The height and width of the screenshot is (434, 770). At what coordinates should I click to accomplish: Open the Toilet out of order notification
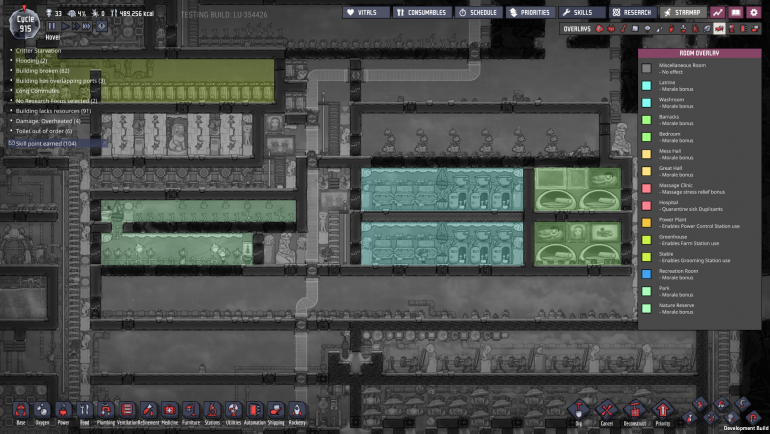coord(44,131)
